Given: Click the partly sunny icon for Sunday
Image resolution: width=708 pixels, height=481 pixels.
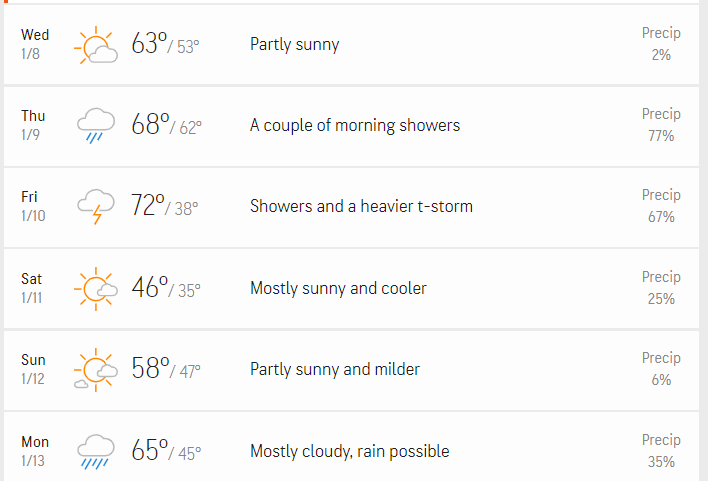Looking at the screenshot, I should pyautogui.click(x=96, y=370).
